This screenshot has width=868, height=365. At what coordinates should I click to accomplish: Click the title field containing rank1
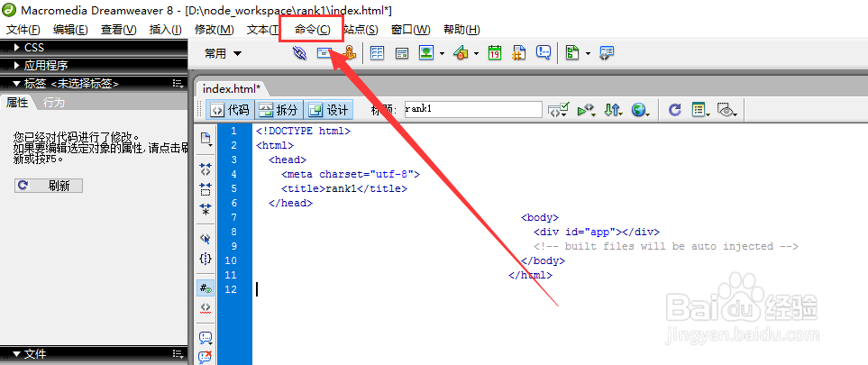pyautogui.click(x=473, y=110)
